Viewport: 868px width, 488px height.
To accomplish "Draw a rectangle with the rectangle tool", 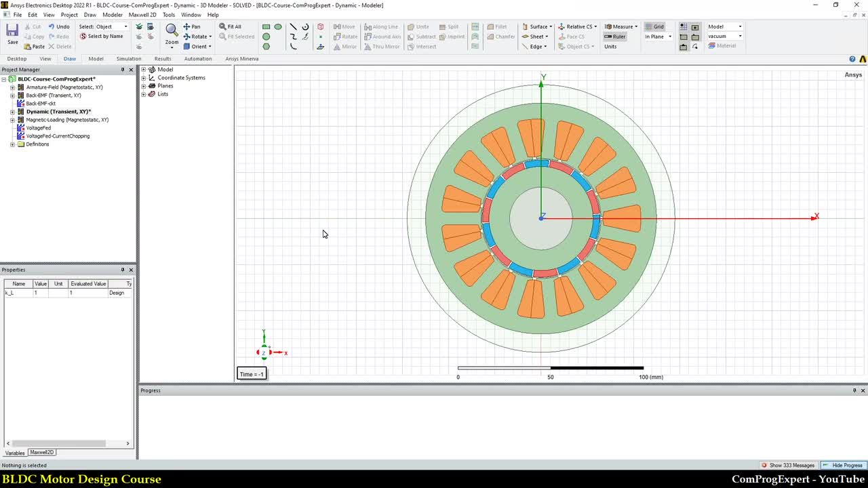I will (x=266, y=26).
